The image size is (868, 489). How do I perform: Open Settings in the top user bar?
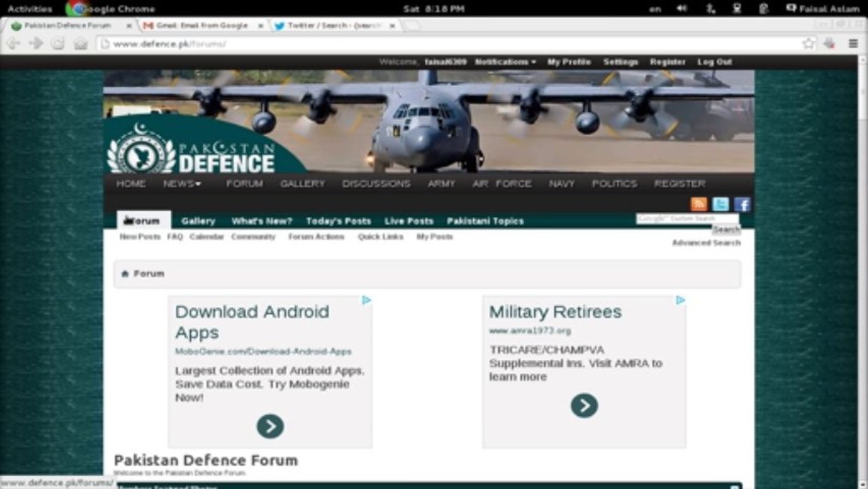coord(620,62)
